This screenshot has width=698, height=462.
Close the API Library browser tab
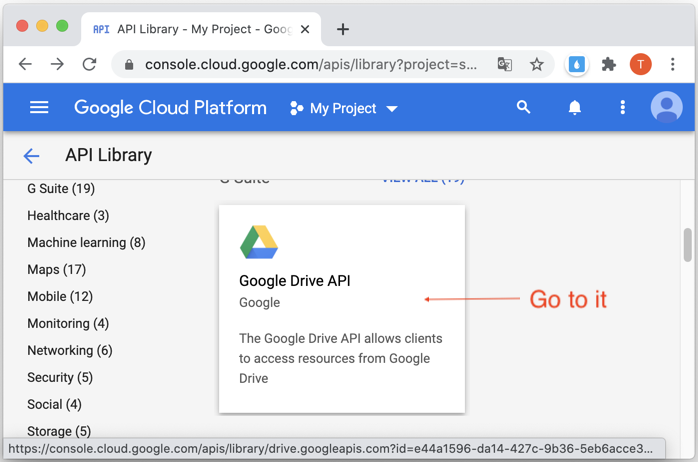click(305, 29)
